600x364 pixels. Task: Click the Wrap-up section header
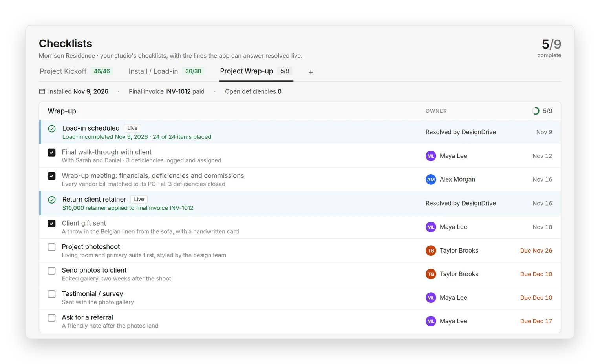[300, 111]
